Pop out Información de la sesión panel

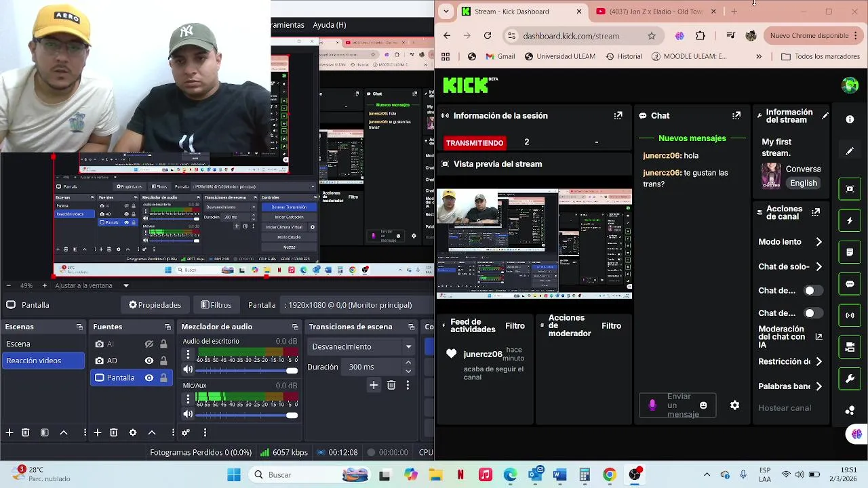pyautogui.click(x=618, y=116)
